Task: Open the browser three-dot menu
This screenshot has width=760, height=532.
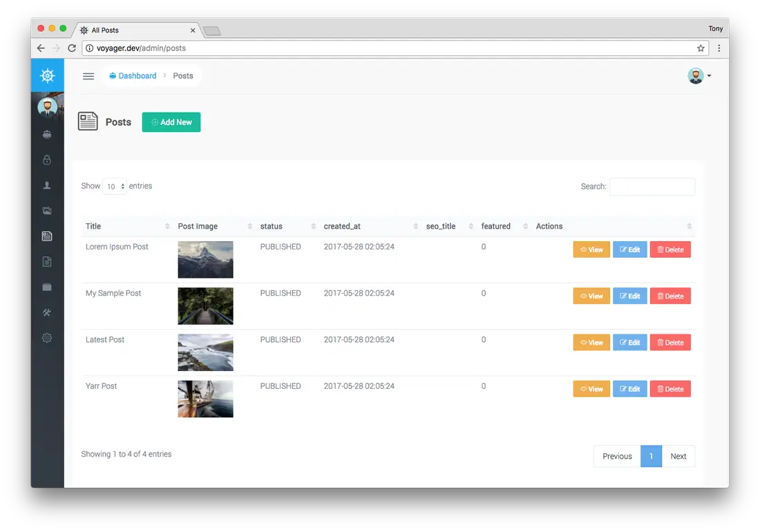Action: click(719, 48)
